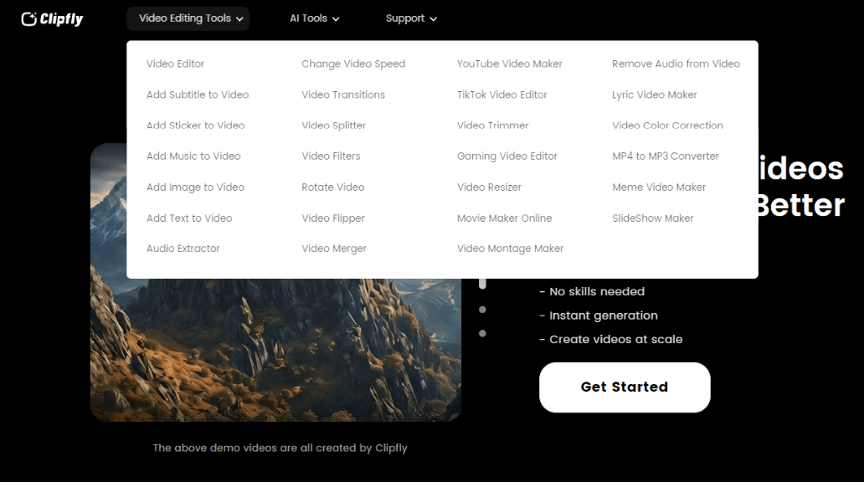The height and width of the screenshot is (483, 864).
Task: Go to Lyric Video Maker
Action: [655, 95]
